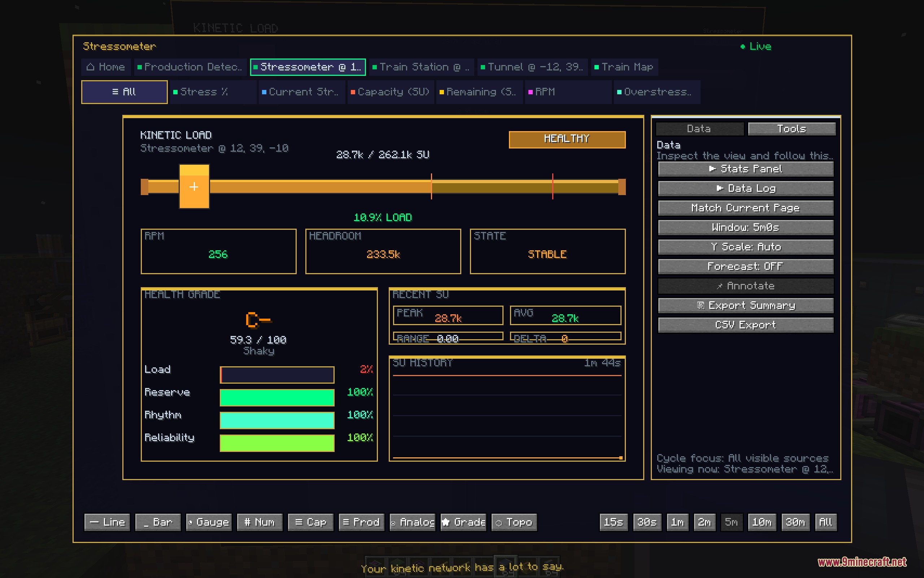Select the Bar view mode
Screen dimensions: 924x578
click(x=158, y=522)
